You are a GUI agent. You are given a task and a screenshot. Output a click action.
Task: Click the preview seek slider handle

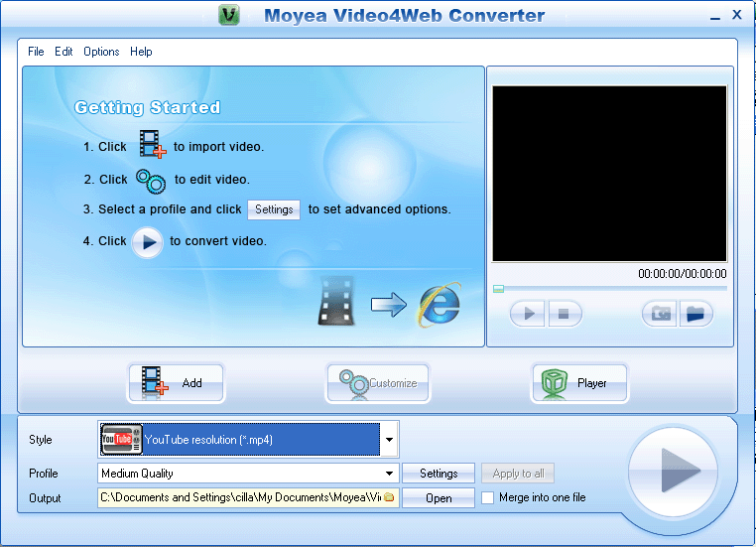point(498,289)
